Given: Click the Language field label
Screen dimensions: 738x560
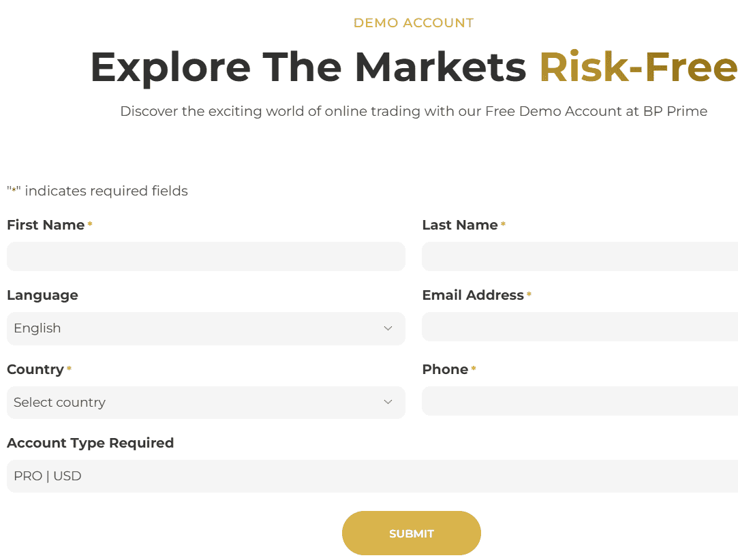Looking at the screenshot, I should coord(42,295).
